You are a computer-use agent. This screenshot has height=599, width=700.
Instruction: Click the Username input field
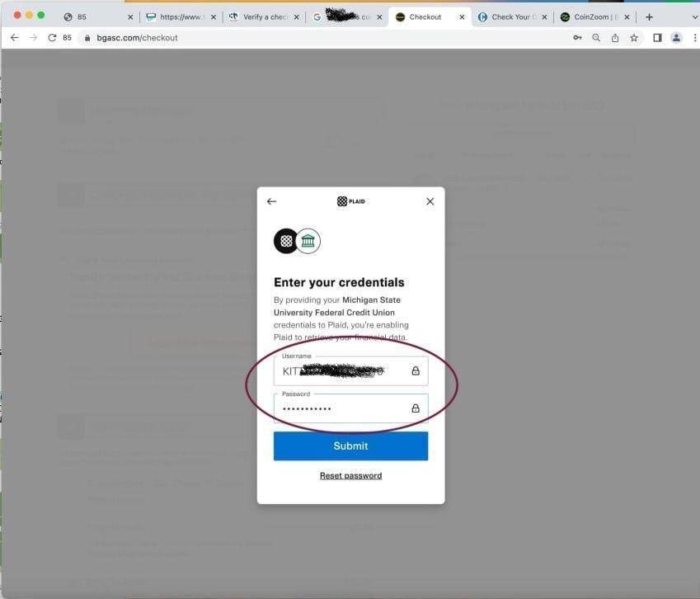tap(350, 370)
